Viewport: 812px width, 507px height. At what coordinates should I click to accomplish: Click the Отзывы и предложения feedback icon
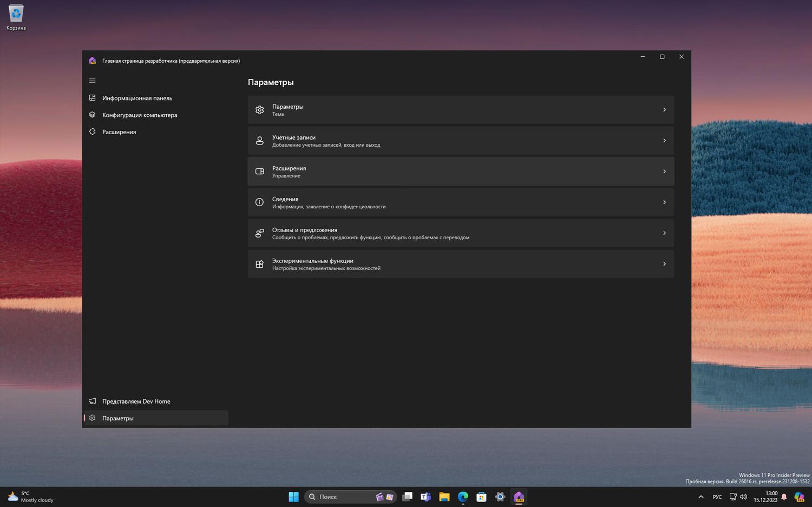click(260, 233)
